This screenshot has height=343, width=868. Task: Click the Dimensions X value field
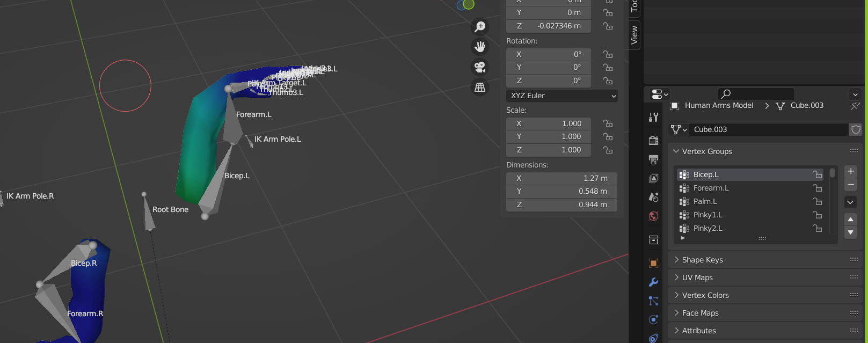561,178
